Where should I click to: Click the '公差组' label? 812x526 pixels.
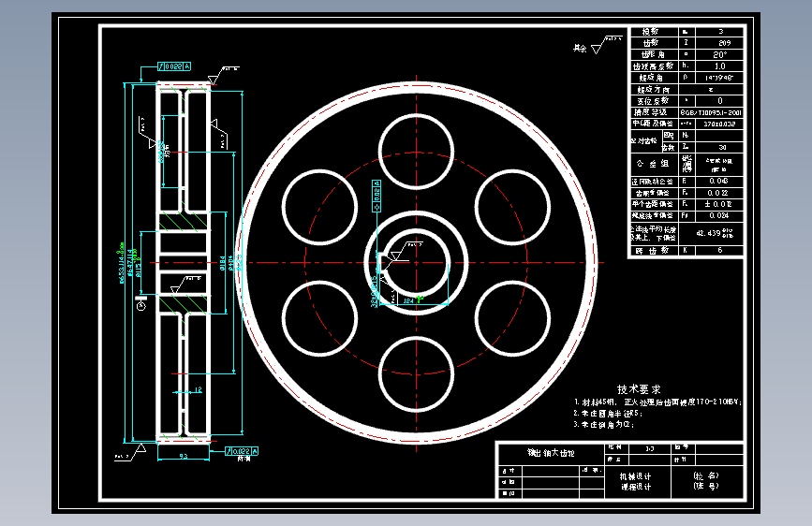coord(653,164)
